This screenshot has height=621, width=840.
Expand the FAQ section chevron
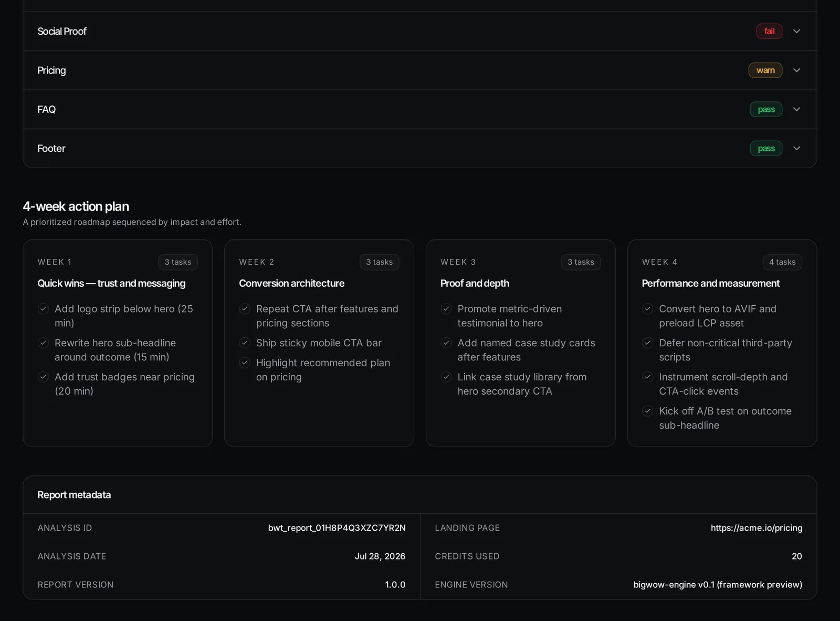[796, 109]
